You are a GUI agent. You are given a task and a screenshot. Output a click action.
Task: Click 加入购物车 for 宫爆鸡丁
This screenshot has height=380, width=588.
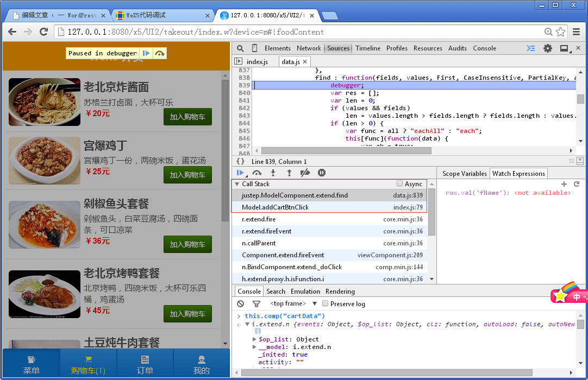[x=187, y=174]
